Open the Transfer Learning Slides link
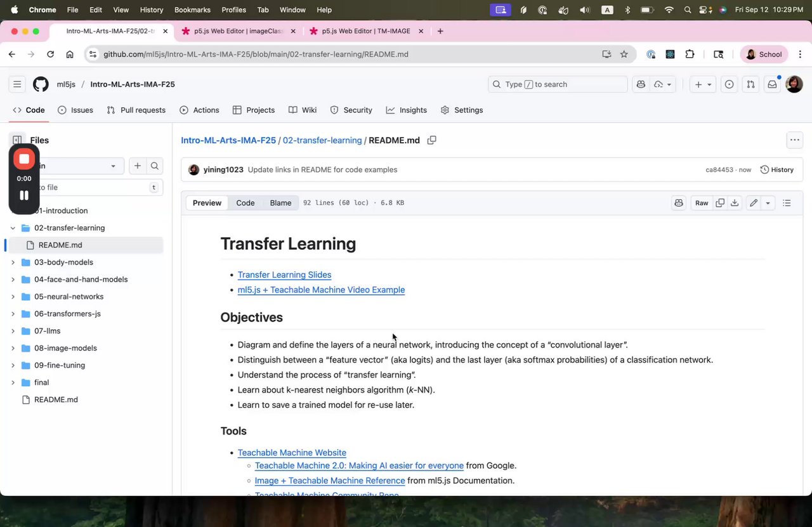The width and height of the screenshot is (812, 527). click(284, 275)
